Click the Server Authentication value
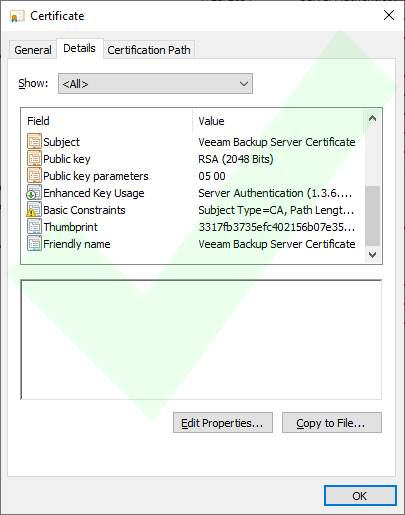Image resolution: width=405 pixels, height=515 pixels. (x=275, y=193)
